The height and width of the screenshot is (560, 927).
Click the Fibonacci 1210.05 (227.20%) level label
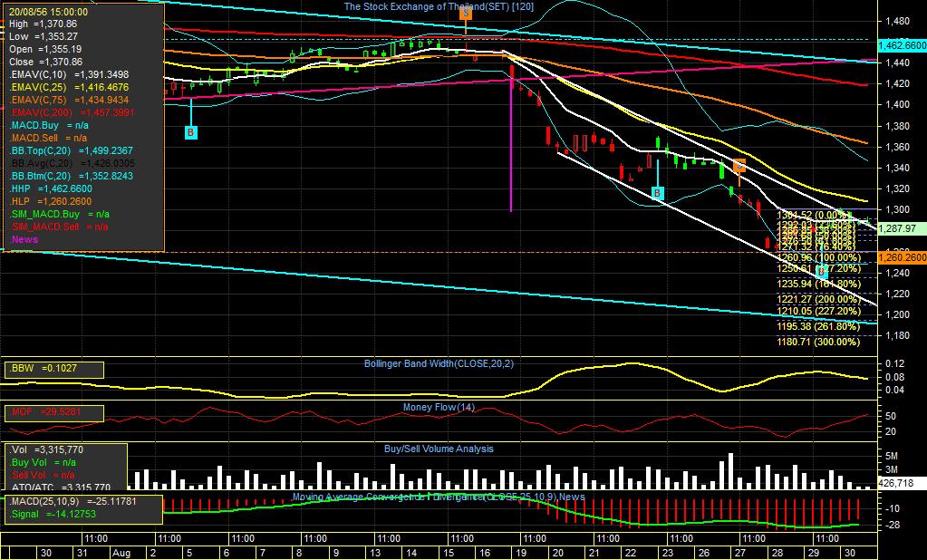(x=819, y=311)
